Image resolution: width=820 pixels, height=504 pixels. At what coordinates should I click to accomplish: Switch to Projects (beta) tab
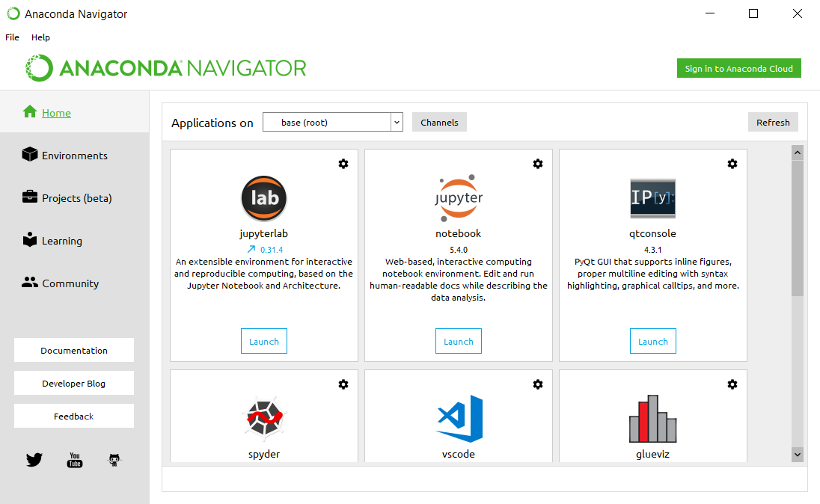77,198
